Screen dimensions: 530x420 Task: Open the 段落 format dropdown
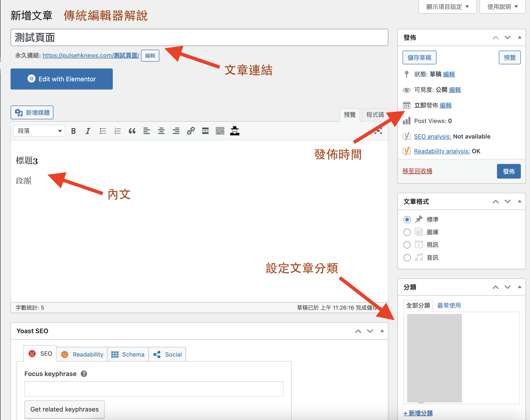click(x=39, y=131)
